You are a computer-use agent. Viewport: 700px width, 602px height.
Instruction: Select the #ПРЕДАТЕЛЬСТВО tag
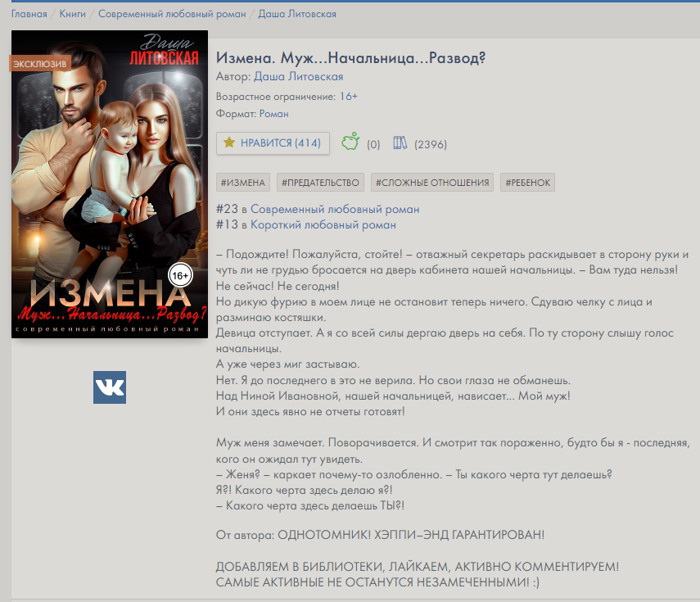point(320,182)
